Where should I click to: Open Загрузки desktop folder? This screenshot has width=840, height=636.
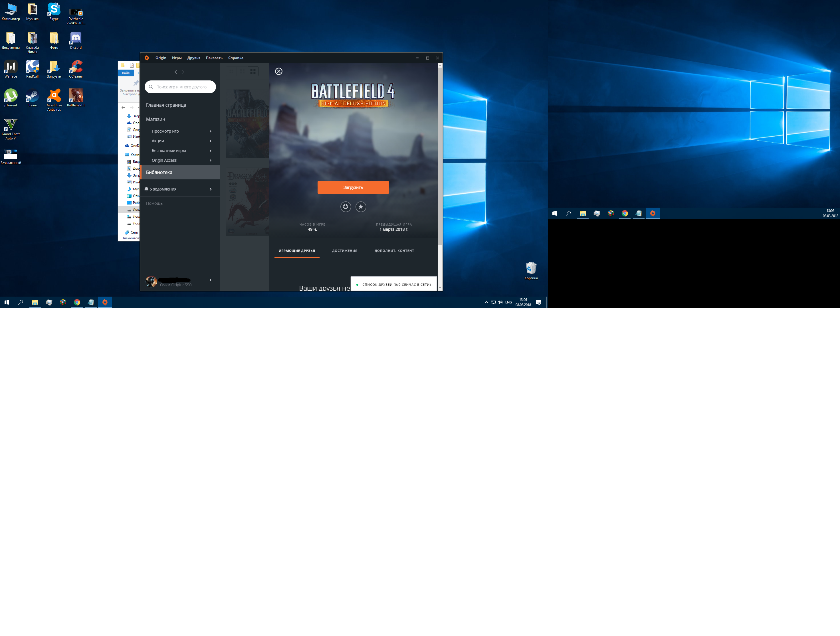point(54,69)
